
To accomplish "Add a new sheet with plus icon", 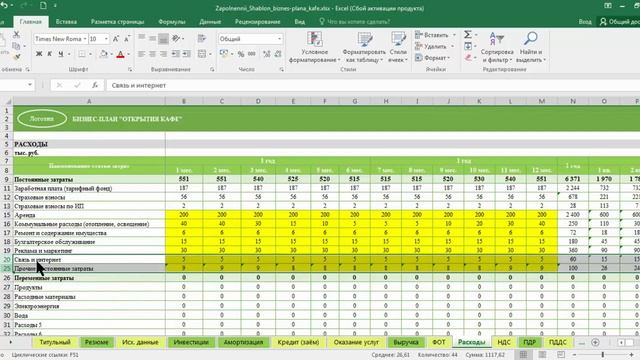I will click(595, 342).
